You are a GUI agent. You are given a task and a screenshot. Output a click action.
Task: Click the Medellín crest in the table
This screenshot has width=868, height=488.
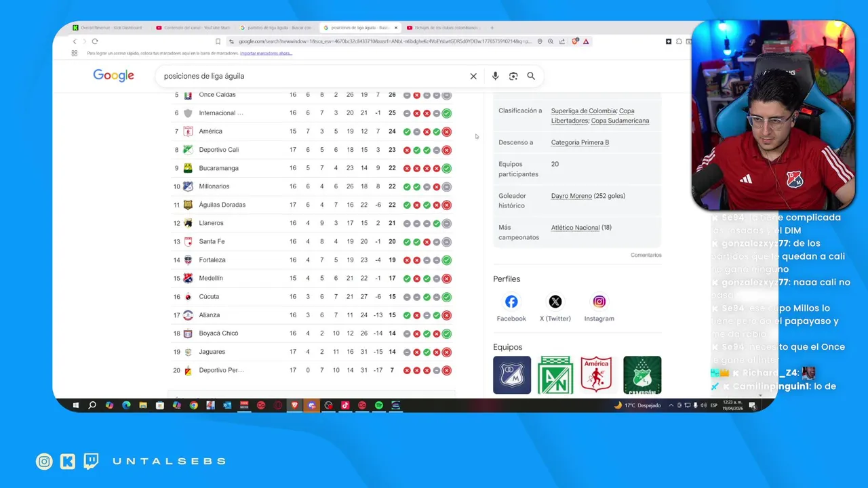pos(188,278)
